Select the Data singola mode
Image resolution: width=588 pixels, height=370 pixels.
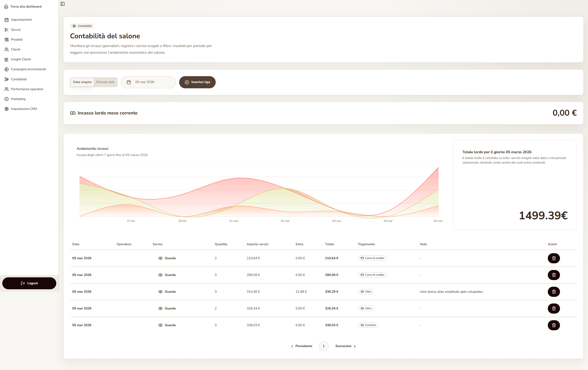[82, 82]
